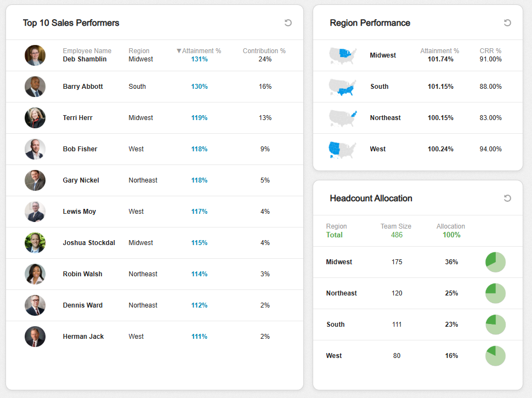The height and width of the screenshot is (398, 532).
Task: Sort by Contribution % column header
Action: click(264, 51)
